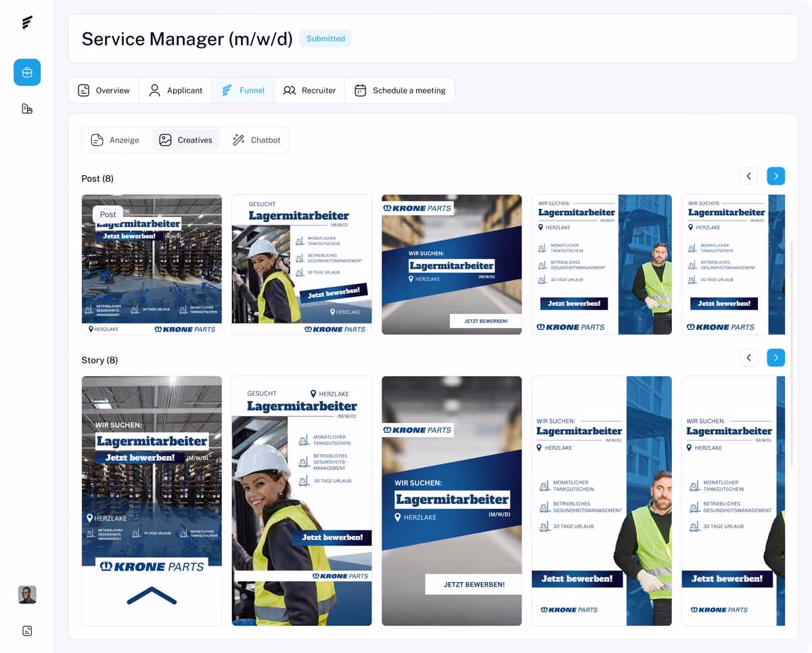The height and width of the screenshot is (653, 812).
Task: Click the Funnel tab icon
Action: (227, 90)
